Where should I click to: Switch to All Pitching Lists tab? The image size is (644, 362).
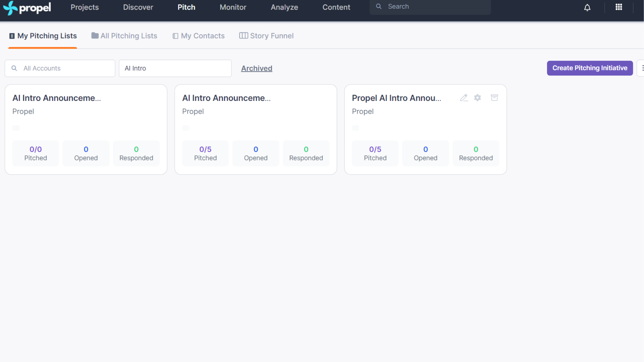[x=124, y=36]
